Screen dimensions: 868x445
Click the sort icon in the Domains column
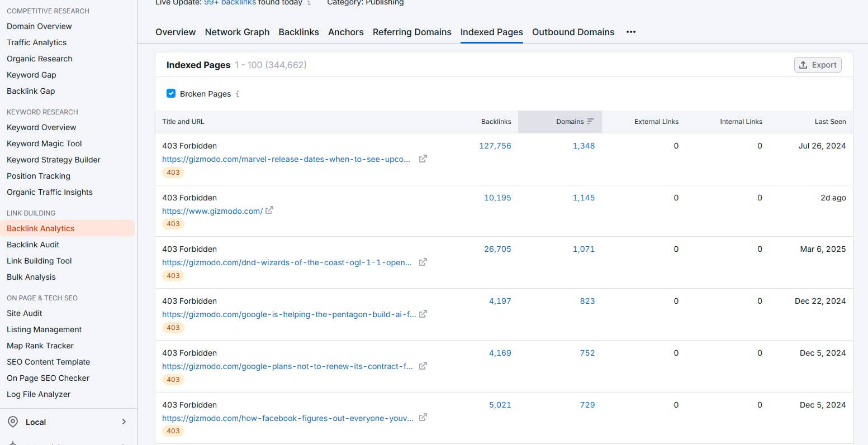point(591,121)
